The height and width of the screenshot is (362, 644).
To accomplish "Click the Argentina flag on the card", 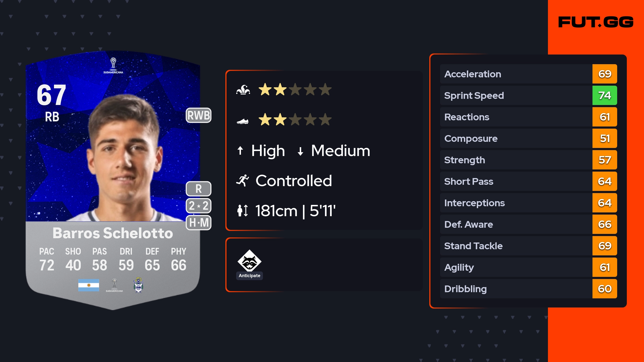I will pyautogui.click(x=89, y=285).
